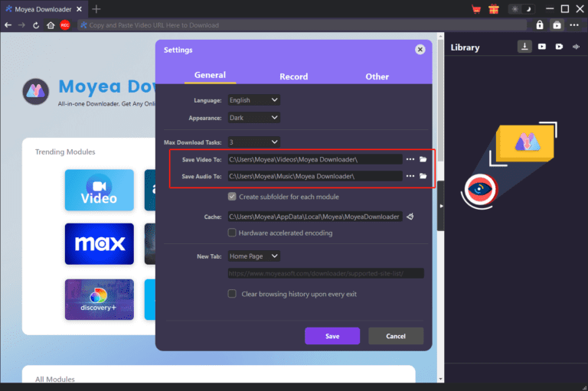
Task: Open the shopping cart icon
Action: click(476, 9)
